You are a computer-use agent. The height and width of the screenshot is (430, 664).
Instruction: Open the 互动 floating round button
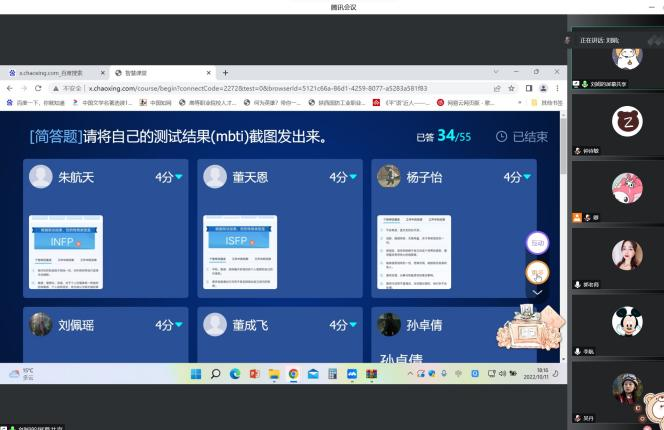tap(537, 242)
